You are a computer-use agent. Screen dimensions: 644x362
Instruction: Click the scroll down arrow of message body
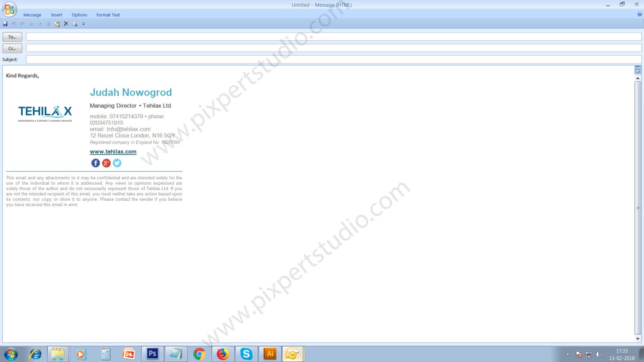tap(638, 339)
